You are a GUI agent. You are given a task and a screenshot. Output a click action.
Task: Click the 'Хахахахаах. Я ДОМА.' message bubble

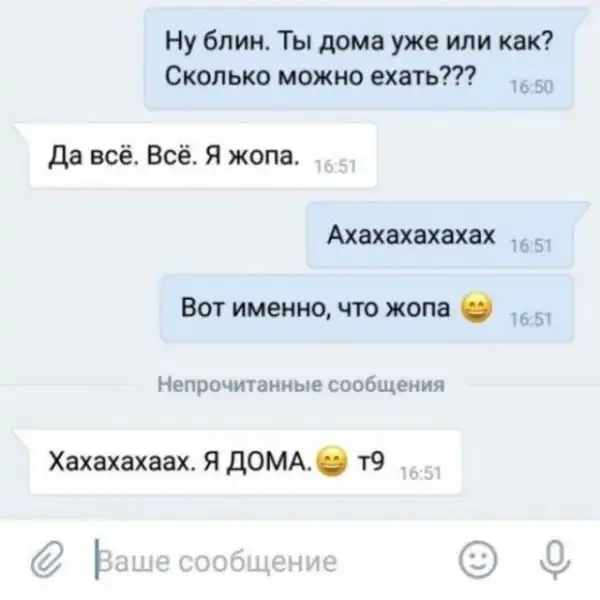tap(245, 462)
